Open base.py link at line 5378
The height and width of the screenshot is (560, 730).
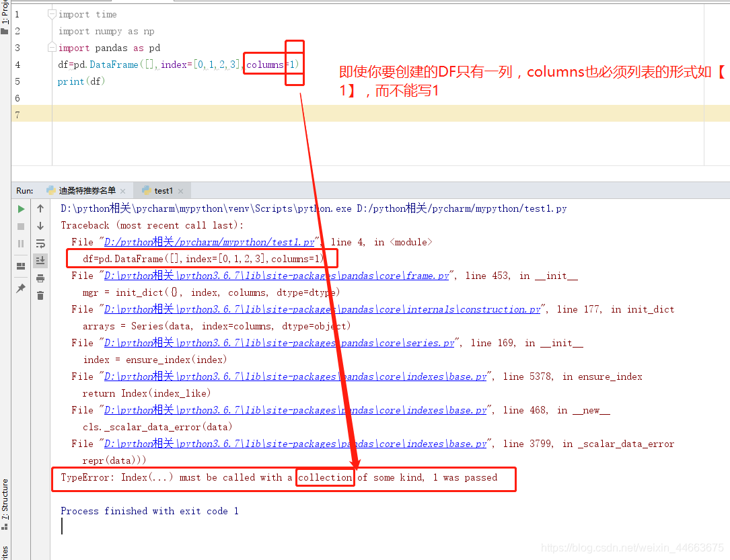click(x=295, y=376)
